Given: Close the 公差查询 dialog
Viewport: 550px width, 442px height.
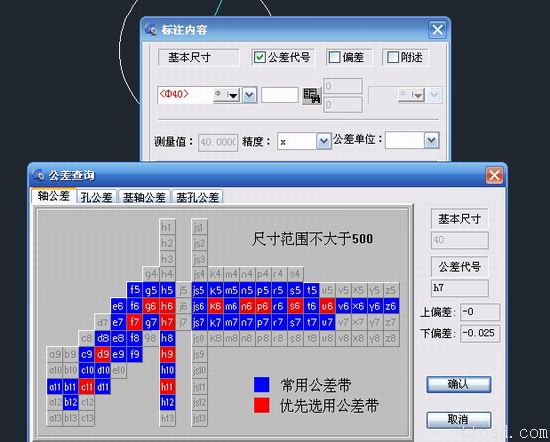Looking at the screenshot, I should point(494,175).
